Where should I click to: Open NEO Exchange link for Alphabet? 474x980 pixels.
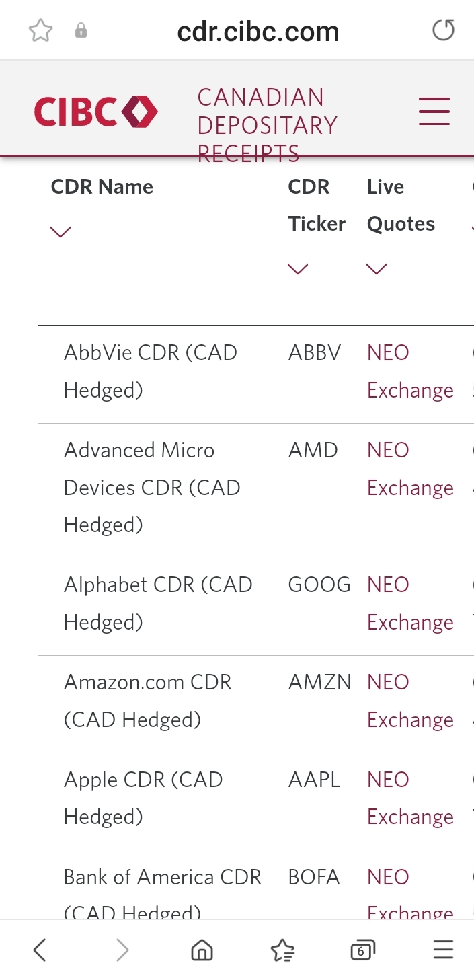tap(409, 603)
